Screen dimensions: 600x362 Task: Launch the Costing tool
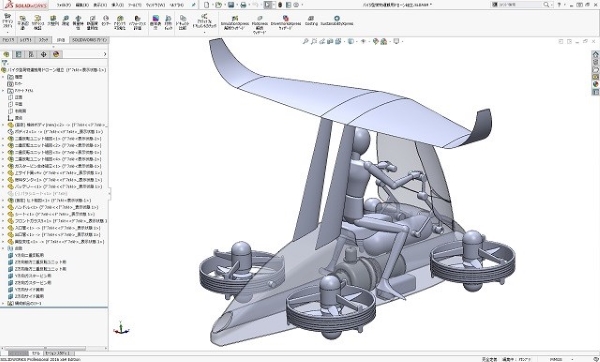[x=311, y=21]
